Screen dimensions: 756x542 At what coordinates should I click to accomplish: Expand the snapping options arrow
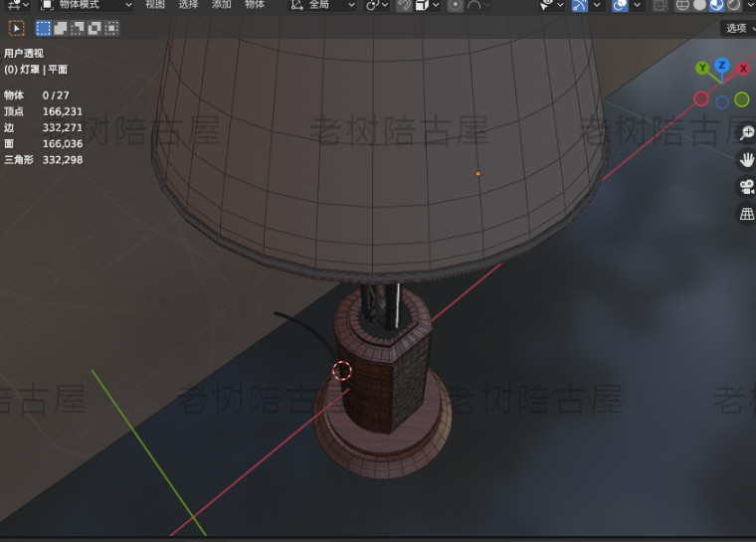[x=436, y=5]
